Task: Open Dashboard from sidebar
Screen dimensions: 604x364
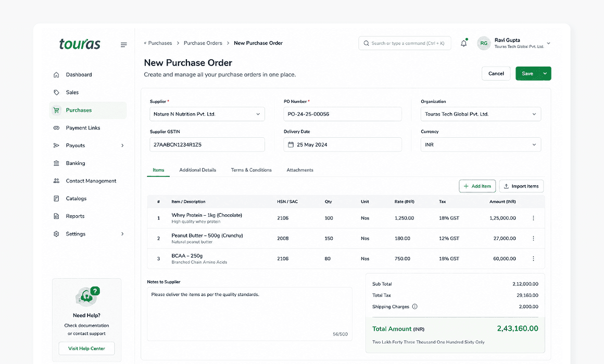Action: coord(88,75)
